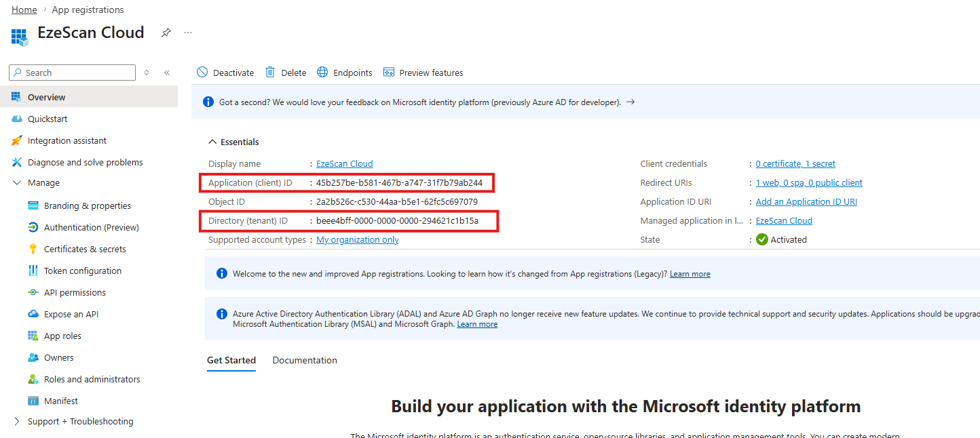Screen dimensions: 980x438
Task: Click Add an Application ID URI
Action: 806,201
